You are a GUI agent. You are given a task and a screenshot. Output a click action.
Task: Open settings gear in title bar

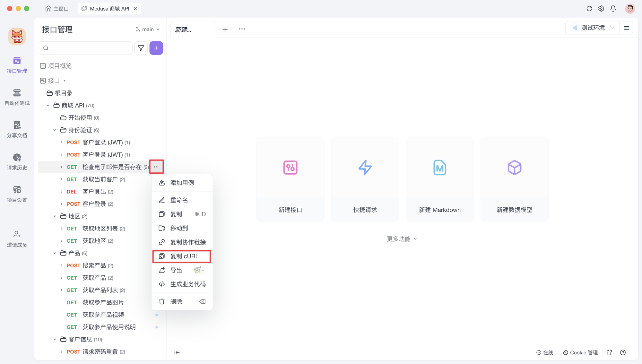[601, 9]
